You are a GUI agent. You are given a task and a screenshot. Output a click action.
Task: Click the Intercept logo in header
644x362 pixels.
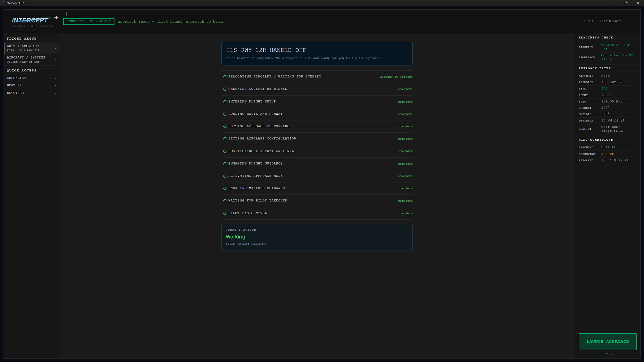point(32,22)
